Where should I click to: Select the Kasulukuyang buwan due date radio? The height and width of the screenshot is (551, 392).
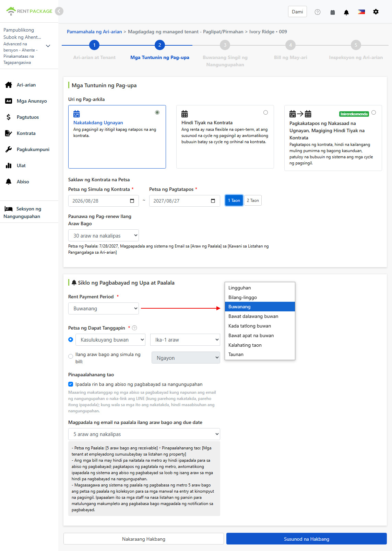click(71, 340)
